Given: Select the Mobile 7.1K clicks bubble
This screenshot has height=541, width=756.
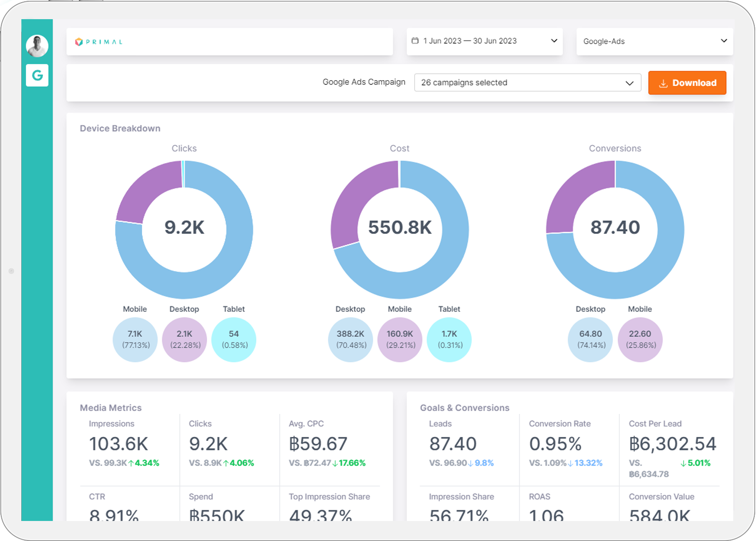Looking at the screenshot, I should (x=135, y=339).
